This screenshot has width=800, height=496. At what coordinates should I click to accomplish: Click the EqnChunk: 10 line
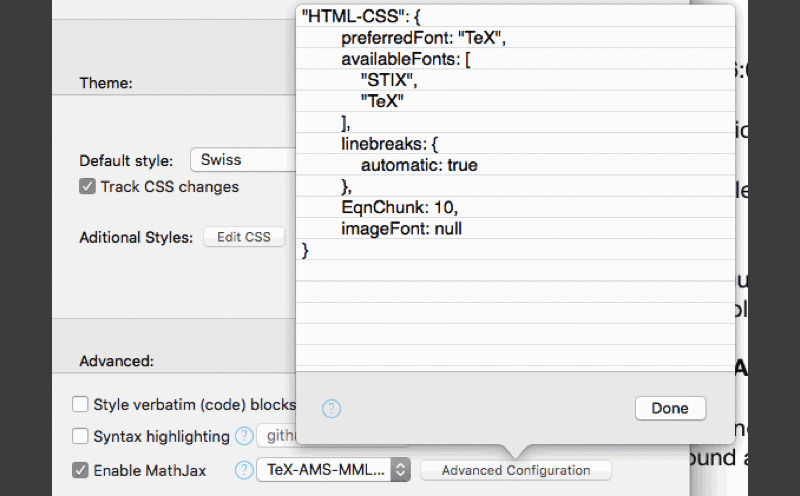point(399,207)
